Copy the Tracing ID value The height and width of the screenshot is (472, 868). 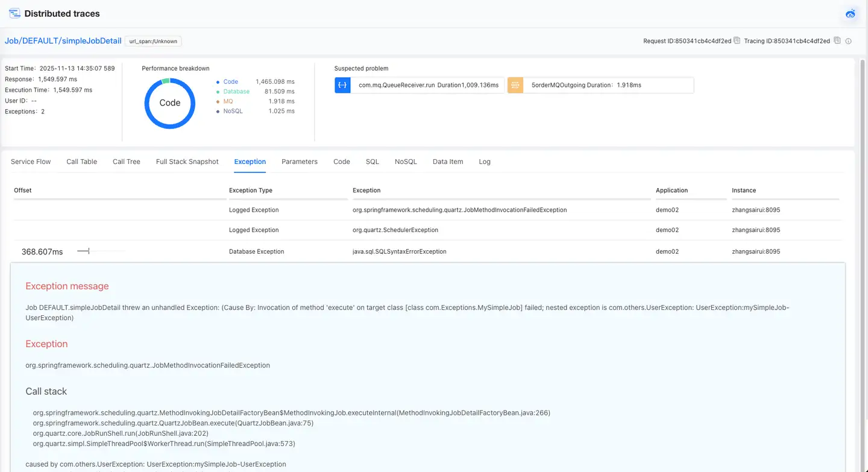point(836,41)
